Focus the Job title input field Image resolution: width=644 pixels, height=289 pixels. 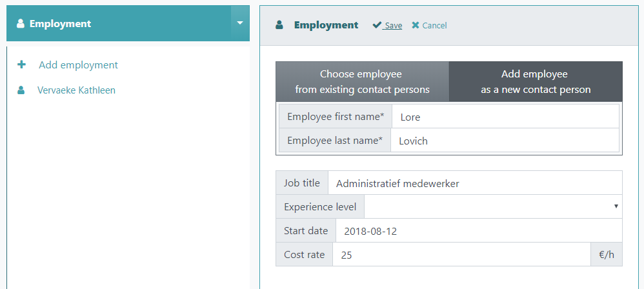pyautogui.click(x=475, y=183)
